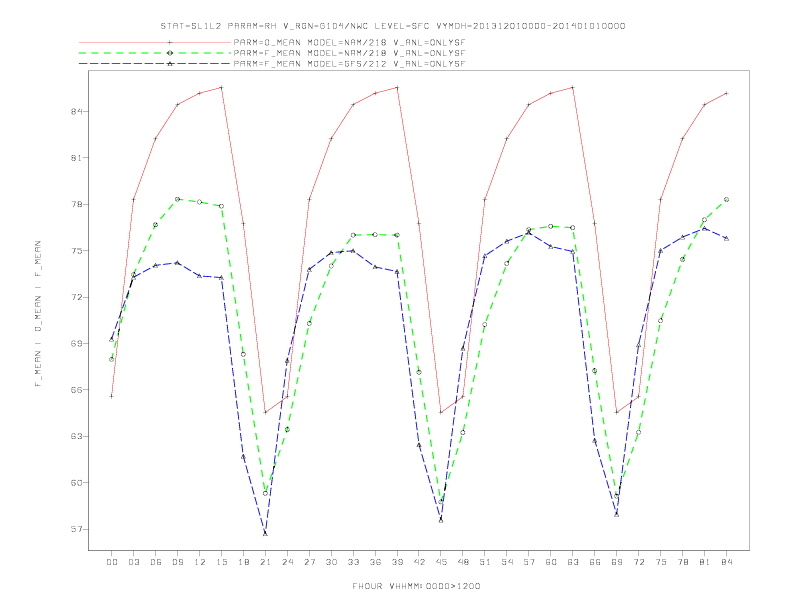Click the x-axis tick label 45
The width and height of the screenshot is (792, 612).
441,562
